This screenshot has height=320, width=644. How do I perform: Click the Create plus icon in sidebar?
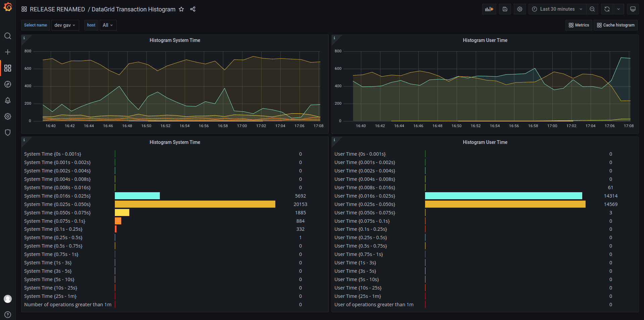8,52
